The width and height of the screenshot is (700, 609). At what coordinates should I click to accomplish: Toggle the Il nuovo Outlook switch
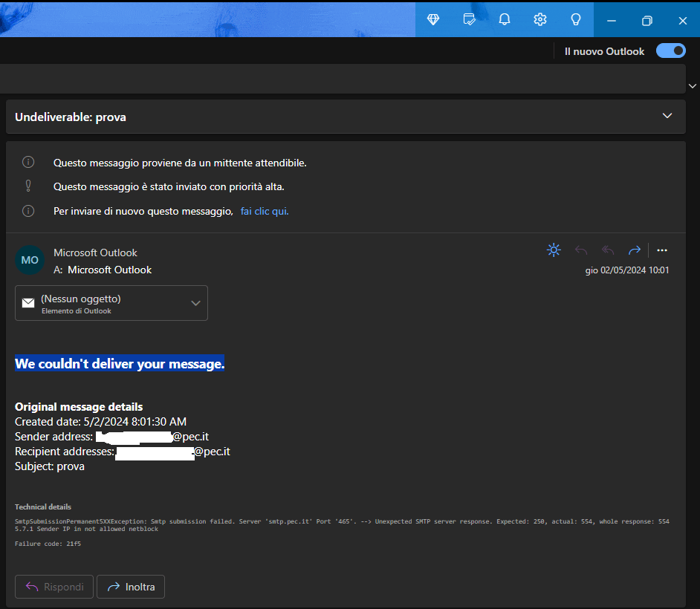click(670, 51)
